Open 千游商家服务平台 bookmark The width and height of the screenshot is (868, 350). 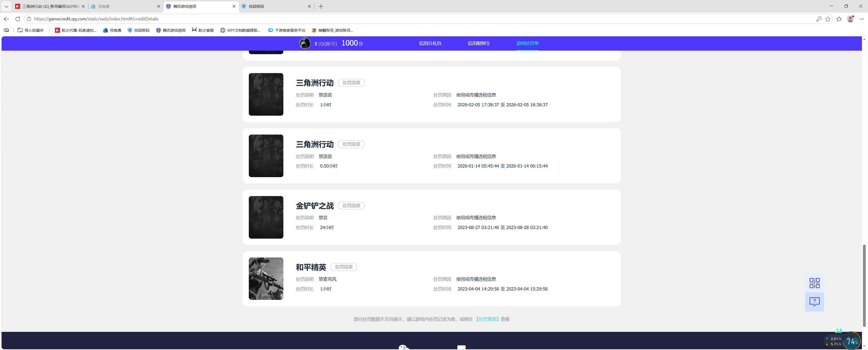(287, 30)
